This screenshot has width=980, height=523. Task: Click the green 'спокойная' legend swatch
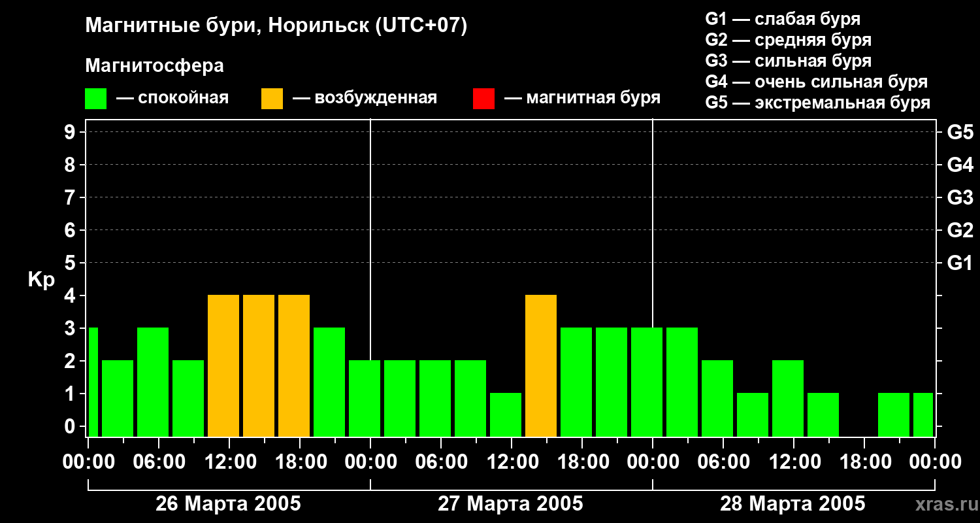[95, 99]
